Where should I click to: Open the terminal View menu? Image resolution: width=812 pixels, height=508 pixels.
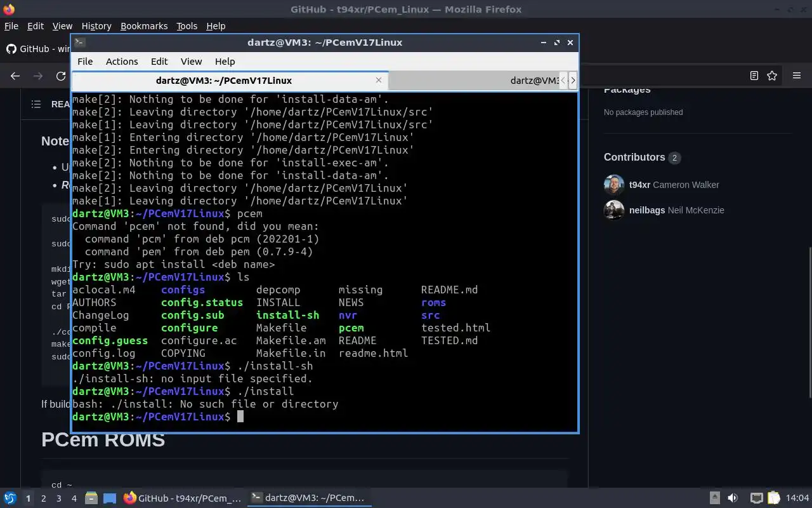coord(191,62)
